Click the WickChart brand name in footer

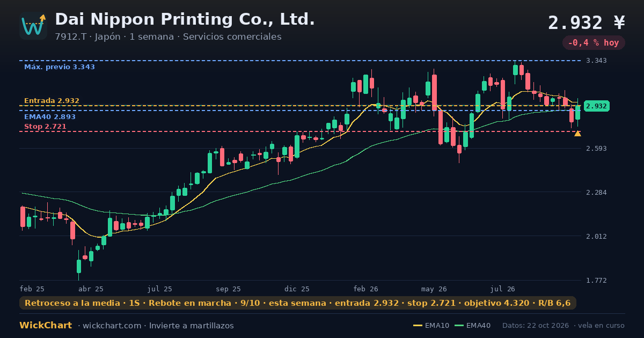[46, 326]
